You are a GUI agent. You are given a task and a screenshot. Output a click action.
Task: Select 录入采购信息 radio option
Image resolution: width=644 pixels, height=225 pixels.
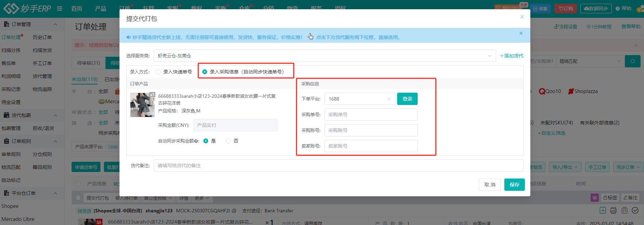click(205, 72)
